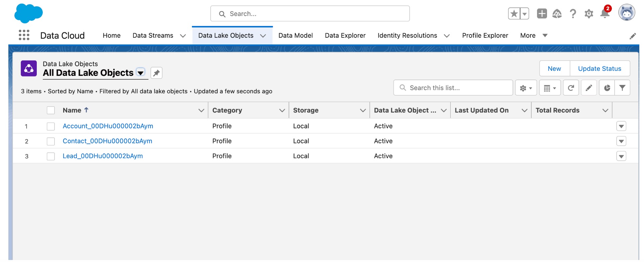This screenshot has width=644, height=262.
Task: Open Storage column actions chevron
Action: [363, 110]
